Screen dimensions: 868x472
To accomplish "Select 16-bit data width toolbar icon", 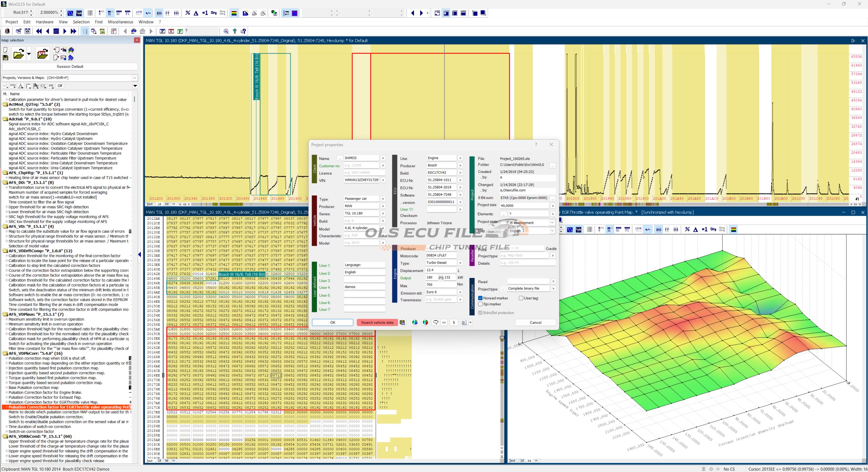I will pyautogui.click(x=110, y=13).
